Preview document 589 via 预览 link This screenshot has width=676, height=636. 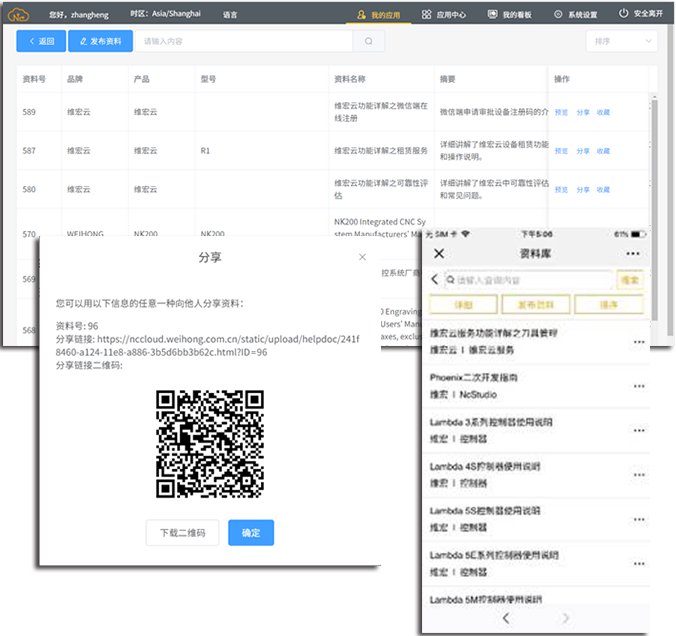(x=561, y=112)
